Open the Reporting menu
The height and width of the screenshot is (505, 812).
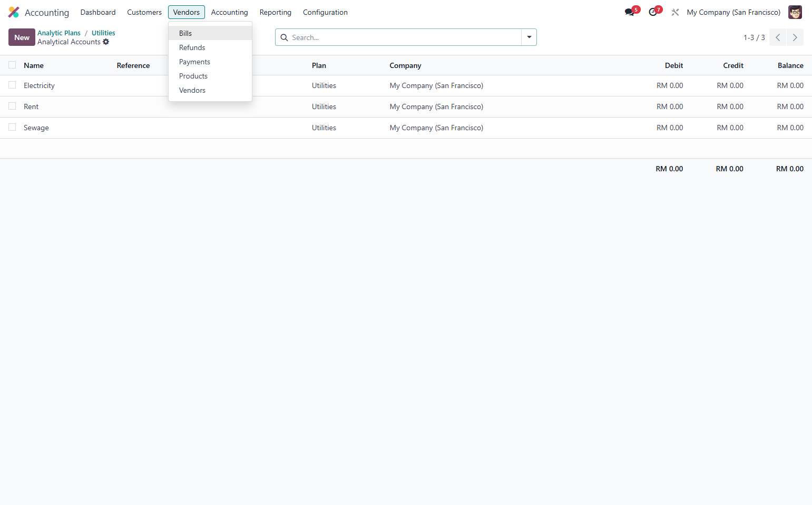(275, 12)
